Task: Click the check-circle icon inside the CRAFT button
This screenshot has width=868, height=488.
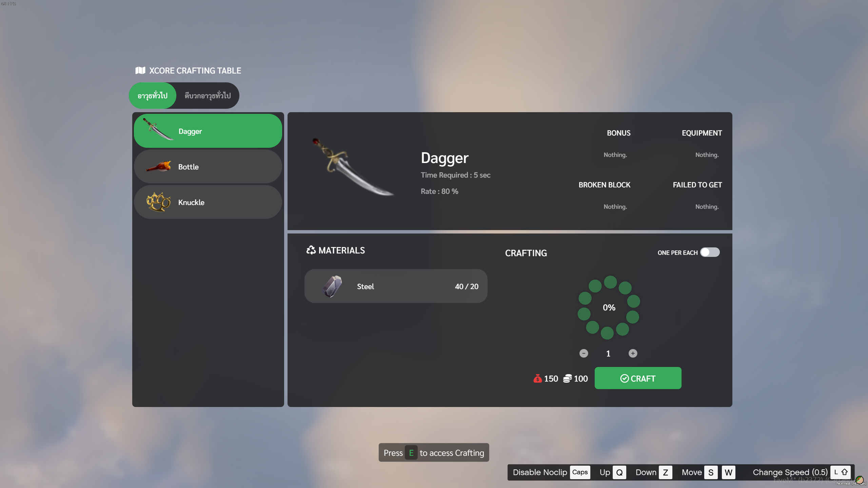Action: pos(625,378)
